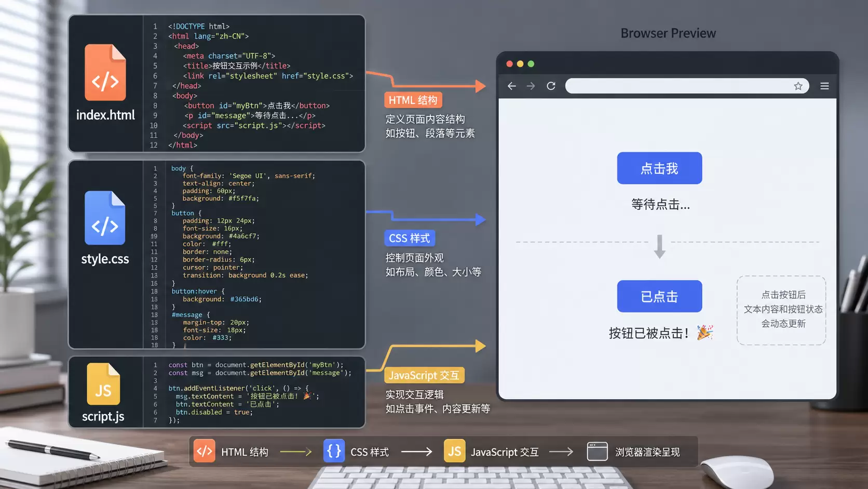The image size is (868, 489).
Task: Click the red close window dot
Action: coord(510,64)
